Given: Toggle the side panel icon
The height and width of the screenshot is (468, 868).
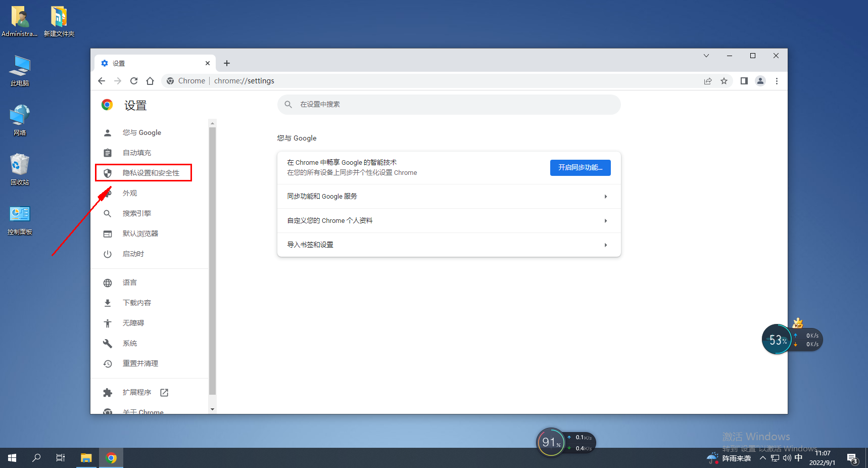Looking at the screenshot, I should (x=744, y=81).
